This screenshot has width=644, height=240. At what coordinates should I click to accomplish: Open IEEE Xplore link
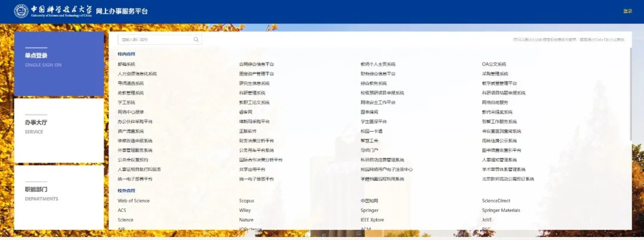click(373, 220)
